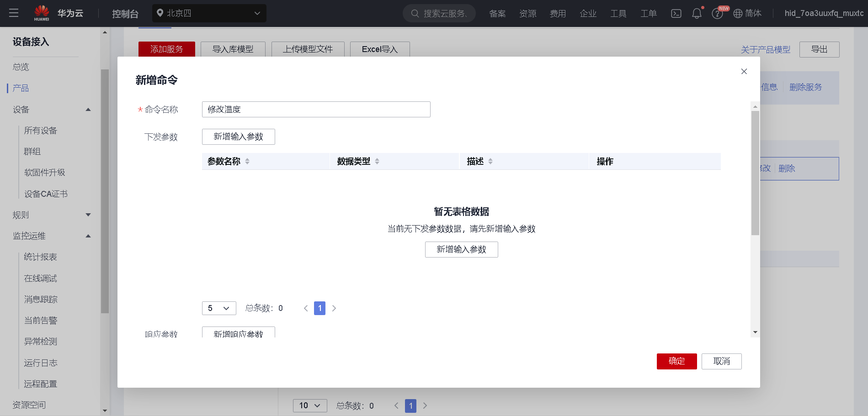Image resolution: width=868 pixels, height=416 pixels.
Task: Open 关于产品模型 link
Action: click(x=766, y=49)
